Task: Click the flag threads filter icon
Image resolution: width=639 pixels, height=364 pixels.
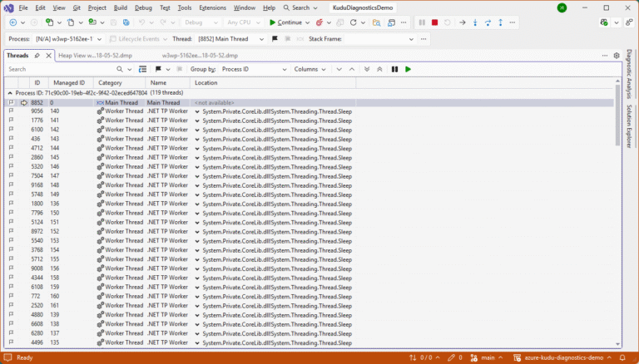Action: pos(158,69)
